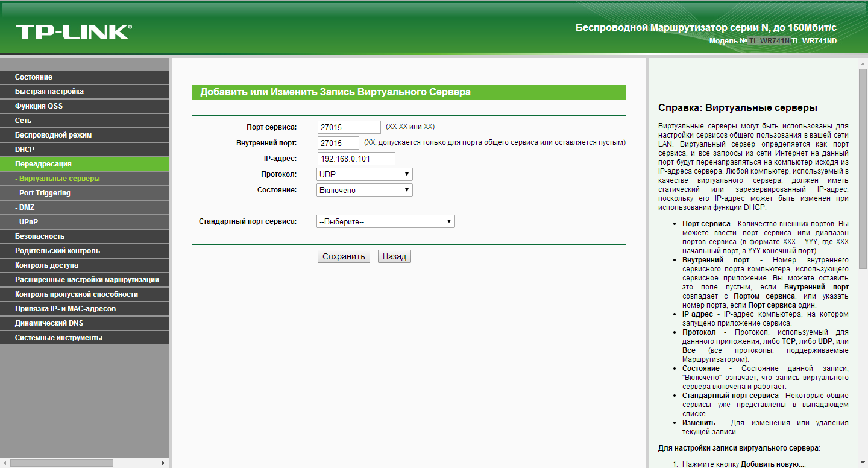
Task: Click the TP-LINK logo
Action: click(x=74, y=32)
